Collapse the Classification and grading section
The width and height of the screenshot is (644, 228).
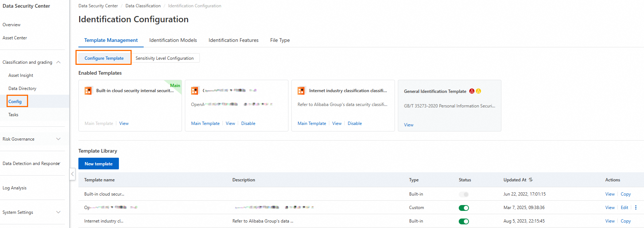[58, 62]
